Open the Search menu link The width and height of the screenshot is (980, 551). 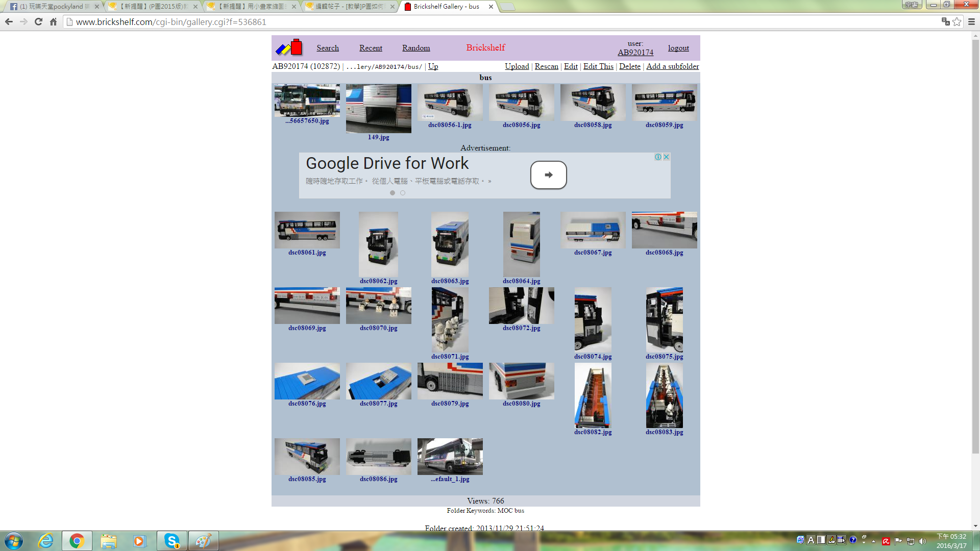327,48
